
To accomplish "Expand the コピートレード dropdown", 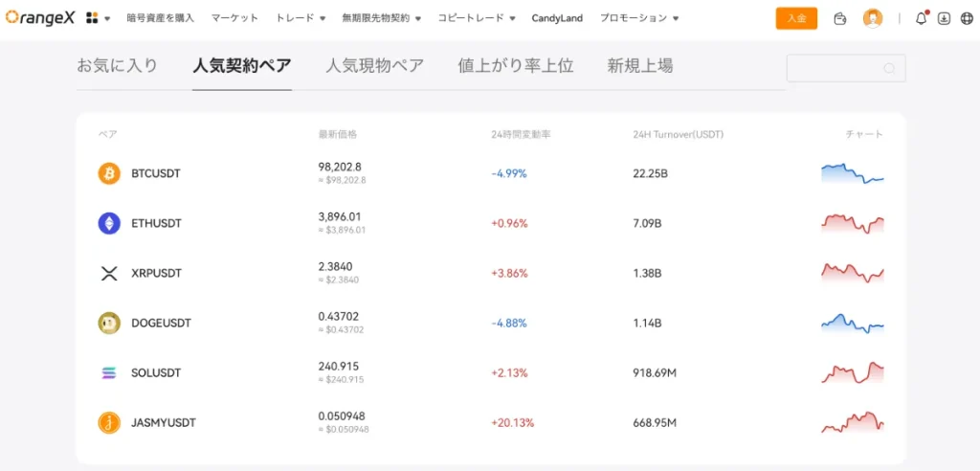I will (477, 18).
